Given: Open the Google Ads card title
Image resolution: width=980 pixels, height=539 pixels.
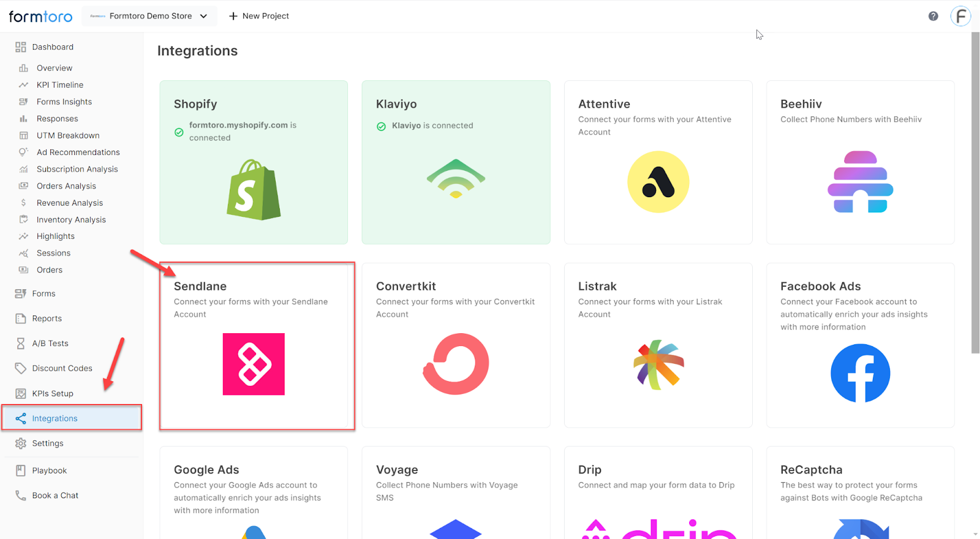Looking at the screenshot, I should pos(206,470).
